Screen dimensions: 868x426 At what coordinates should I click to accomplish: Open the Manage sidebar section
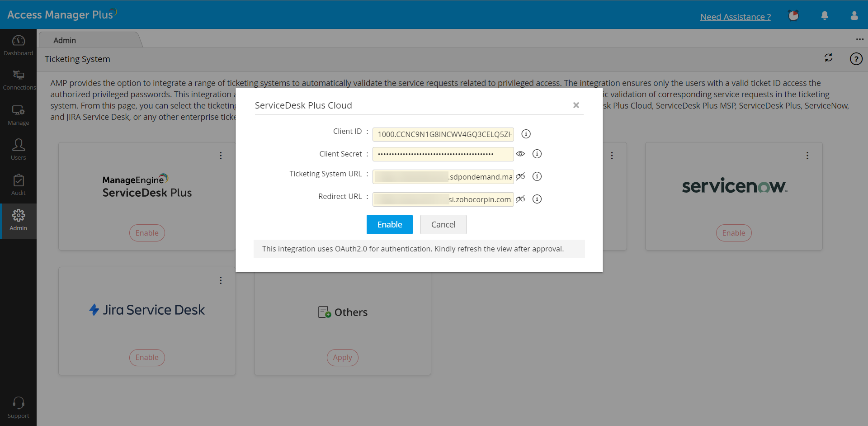[18, 115]
